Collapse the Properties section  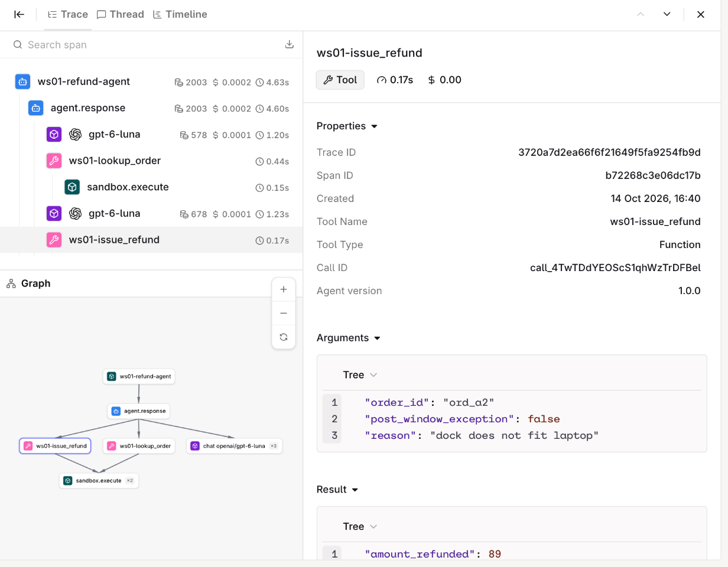tap(347, 126)
